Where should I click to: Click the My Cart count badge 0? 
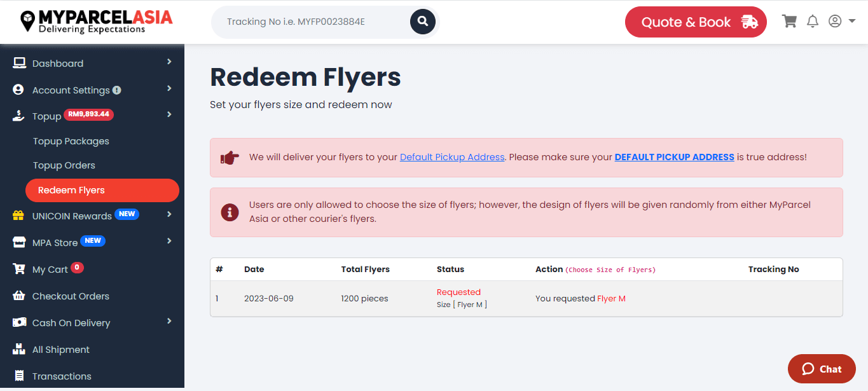tap(77, 268)
